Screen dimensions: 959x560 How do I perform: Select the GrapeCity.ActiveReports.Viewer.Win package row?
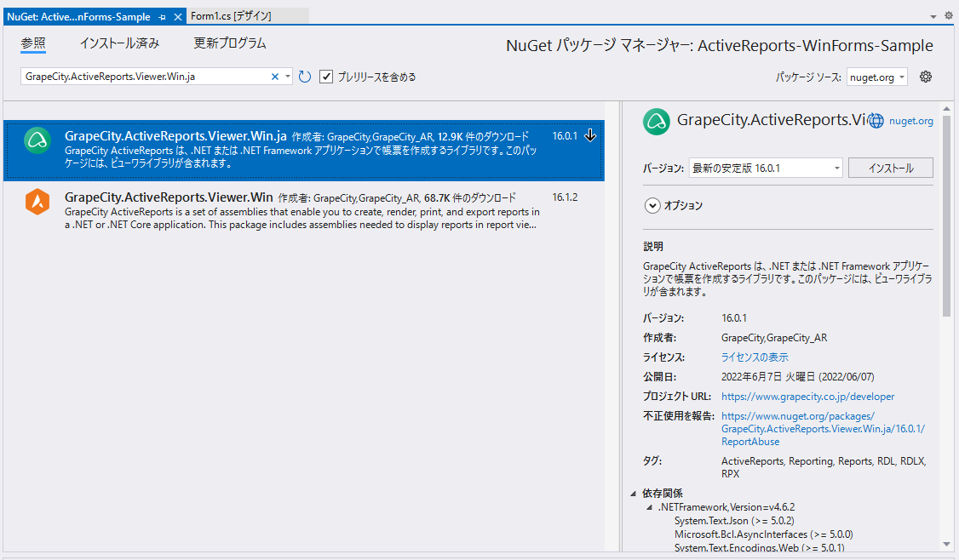(x=304, y=211)
